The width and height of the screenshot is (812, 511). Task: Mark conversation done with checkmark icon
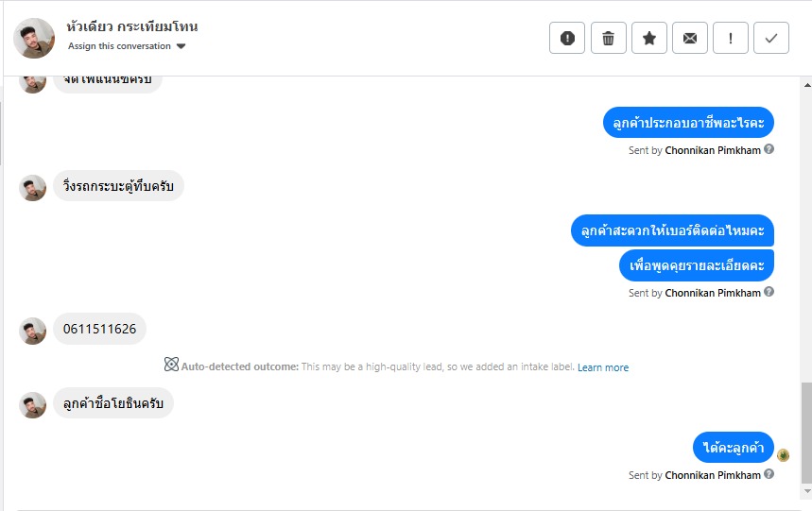(771, 38)
